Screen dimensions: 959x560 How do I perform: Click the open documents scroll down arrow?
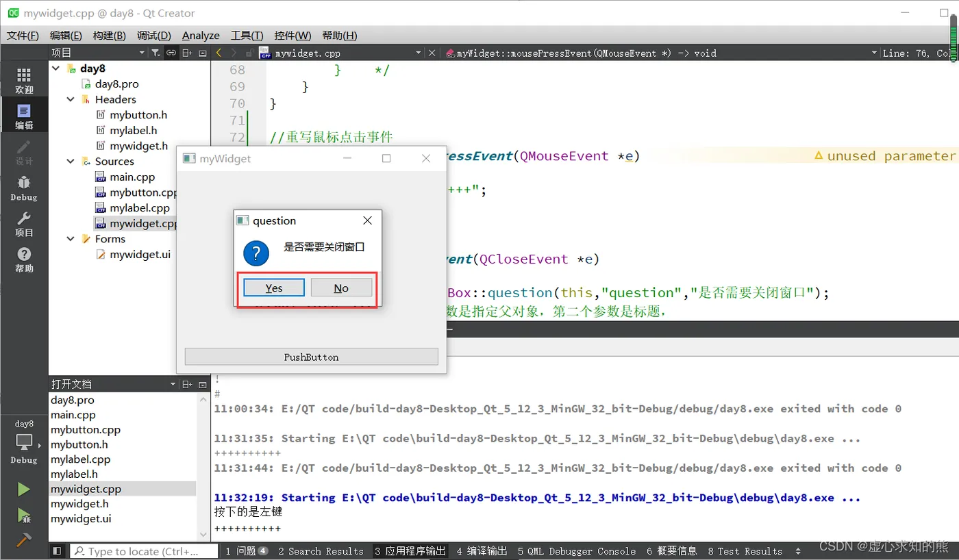click(x=203, y=534)
